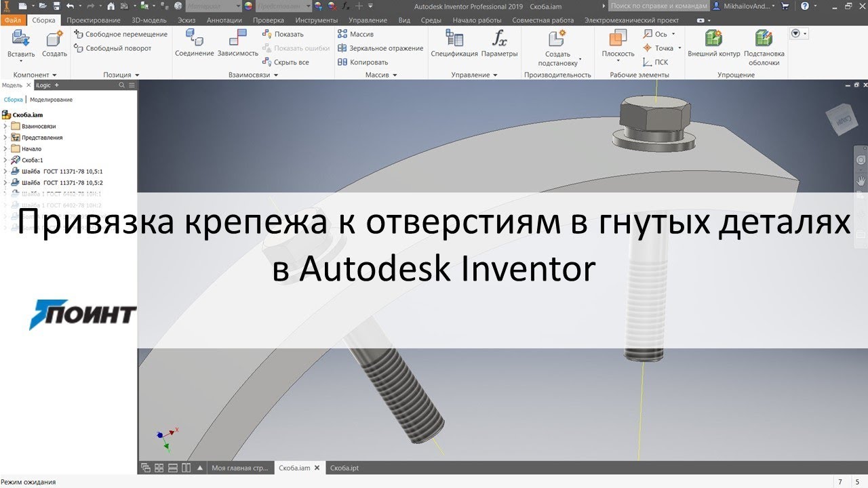Open the Массив pattern tool
Viewport: 868px width, 488px height.
tap(355, 34)
